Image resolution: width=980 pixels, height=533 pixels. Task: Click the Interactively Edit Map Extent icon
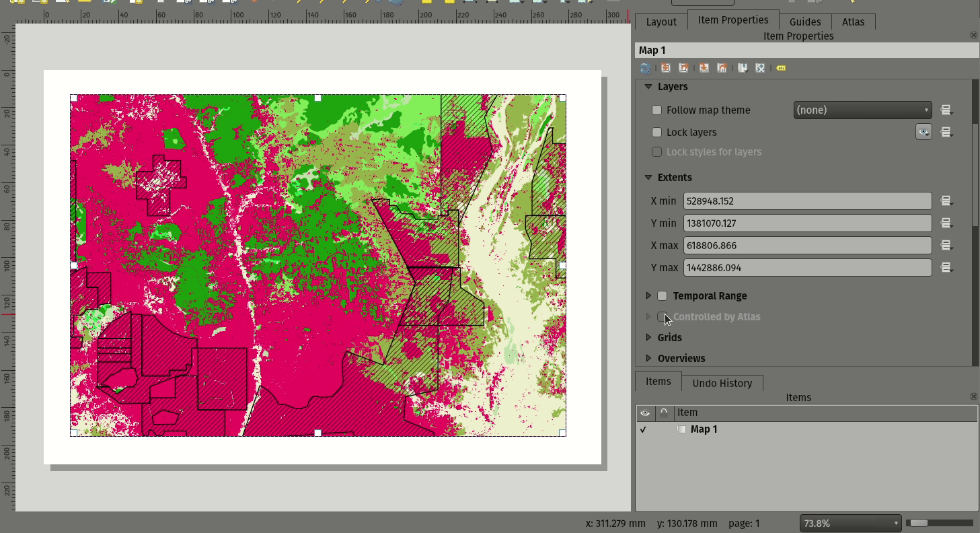coord(760,68)
